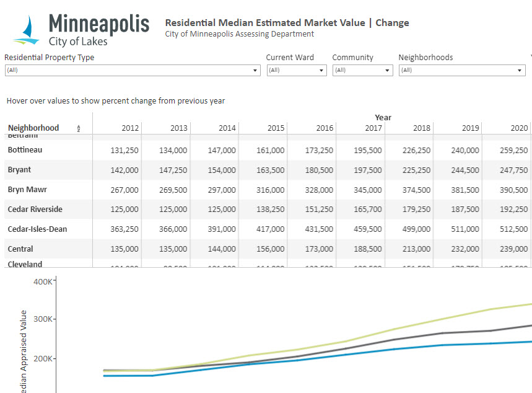The width and height of the screenshot is (532, 393).
Task: Select the Bottineau neighborhood row label
Action: click(x=25, y=150)
